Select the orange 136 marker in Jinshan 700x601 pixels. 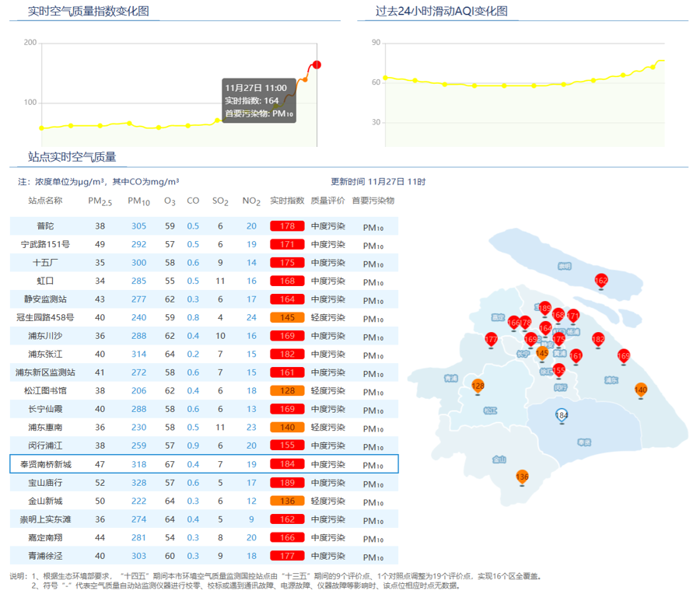coord(522,476)
